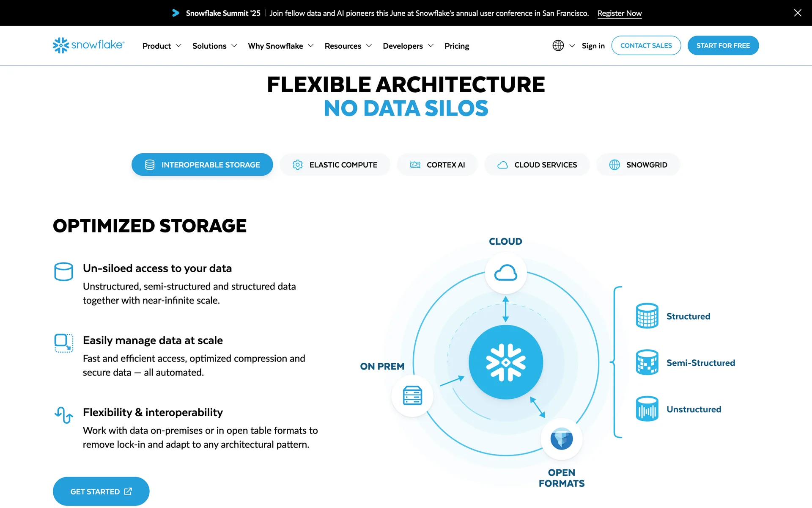Click the globe language selector icon
Viewport: 812px width, 508px height.
[558, 45]
